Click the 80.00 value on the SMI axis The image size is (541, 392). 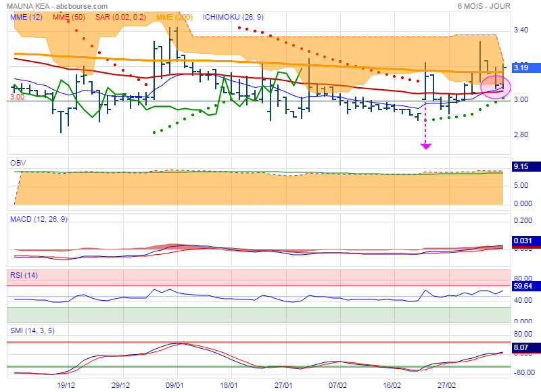523,334
